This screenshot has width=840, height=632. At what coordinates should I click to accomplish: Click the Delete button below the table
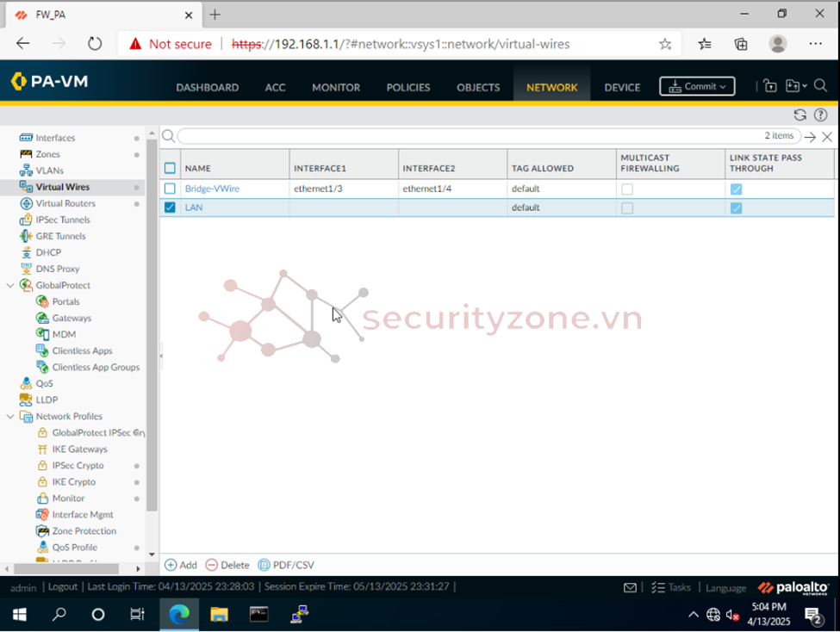tap(227, 565)
